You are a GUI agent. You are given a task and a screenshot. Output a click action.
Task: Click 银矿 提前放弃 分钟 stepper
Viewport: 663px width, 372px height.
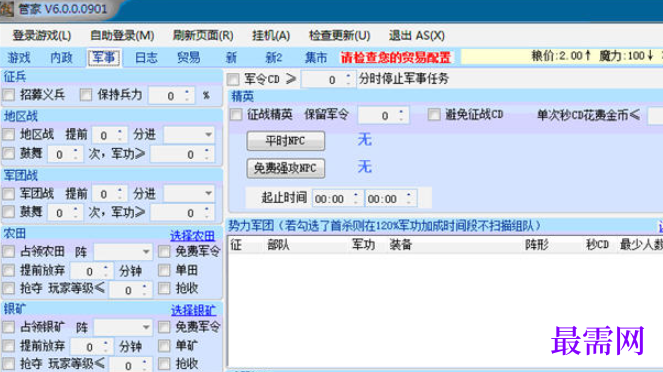(x=91, y=347)
